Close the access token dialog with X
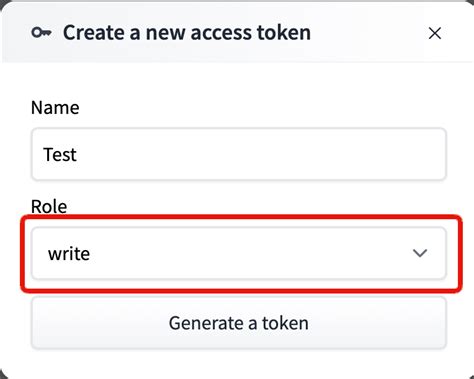Screen dimensions: 474x379 point(435,33)
